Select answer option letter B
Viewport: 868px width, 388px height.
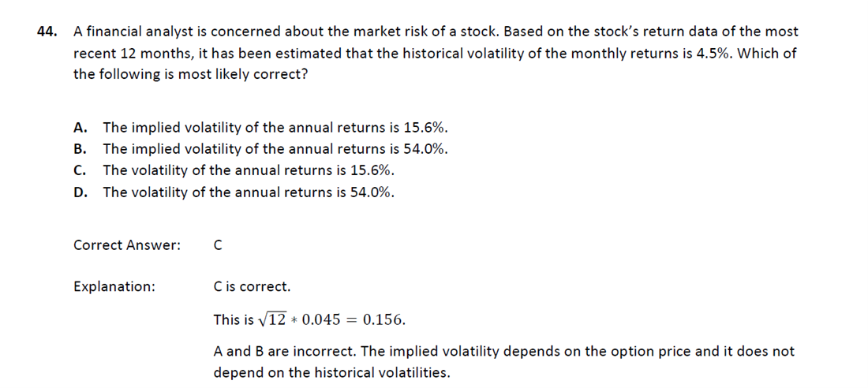(79, 149)
